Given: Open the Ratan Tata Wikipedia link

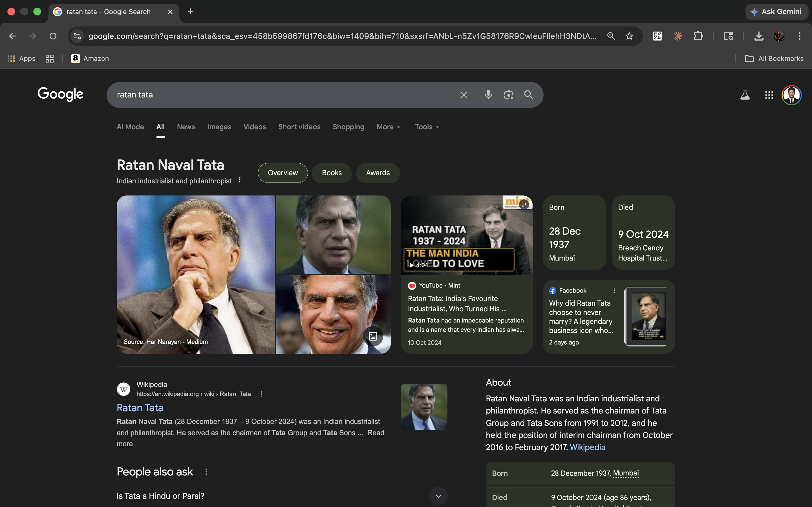Looking at the screenshot, I should tap(140, 407).
